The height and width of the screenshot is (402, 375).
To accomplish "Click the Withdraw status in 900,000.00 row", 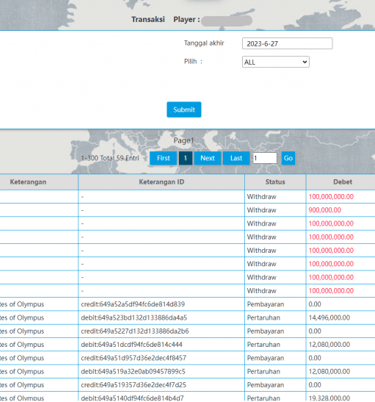I will [x=261, y=210].
